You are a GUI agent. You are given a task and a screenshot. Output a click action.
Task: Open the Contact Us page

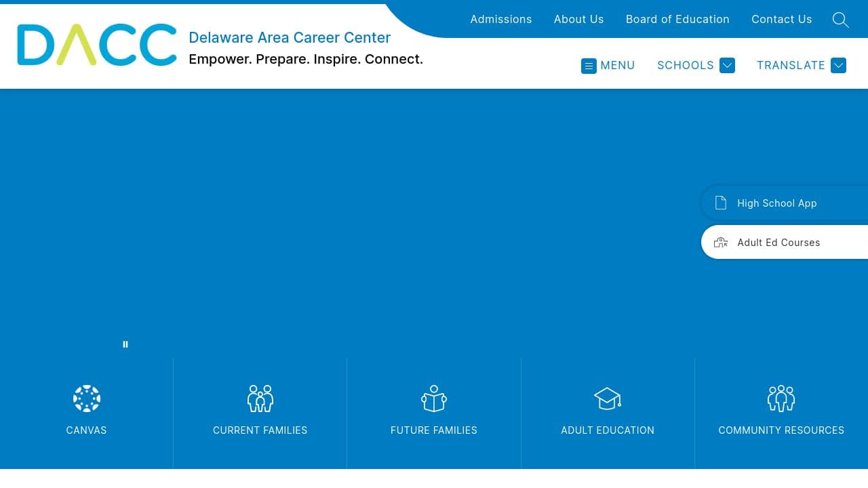coord(781,19)
